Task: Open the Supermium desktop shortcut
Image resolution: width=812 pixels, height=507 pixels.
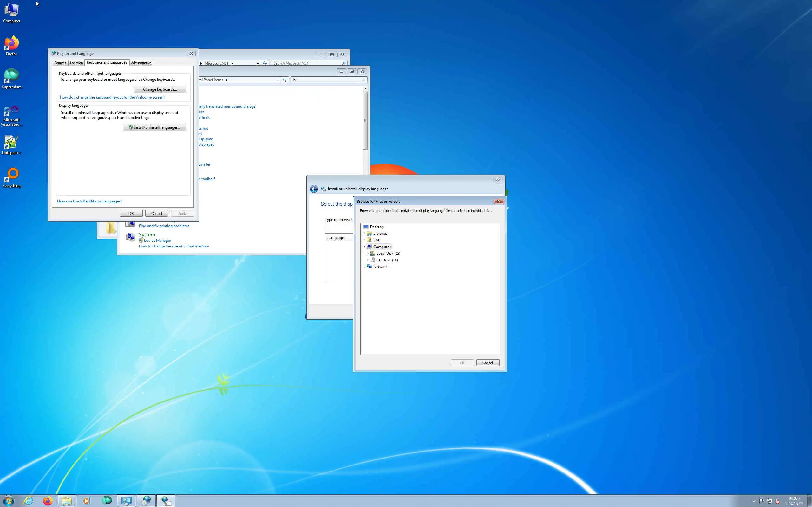Action: 11,78
